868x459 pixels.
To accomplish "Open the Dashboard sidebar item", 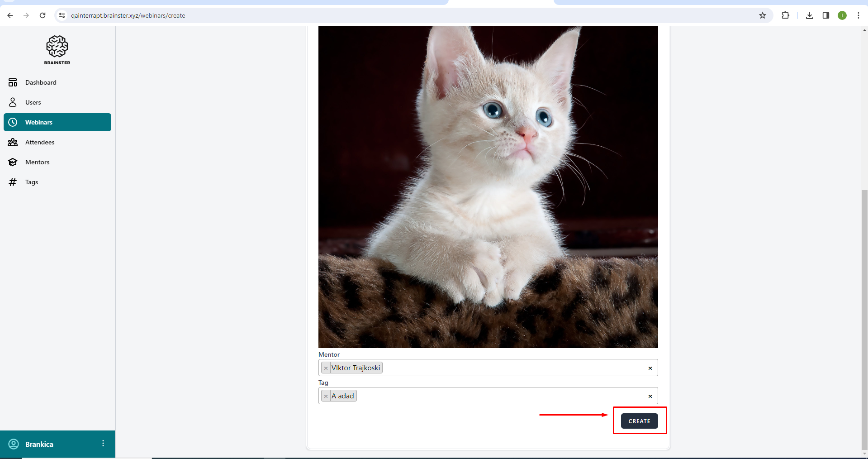I will pos(41,82).
